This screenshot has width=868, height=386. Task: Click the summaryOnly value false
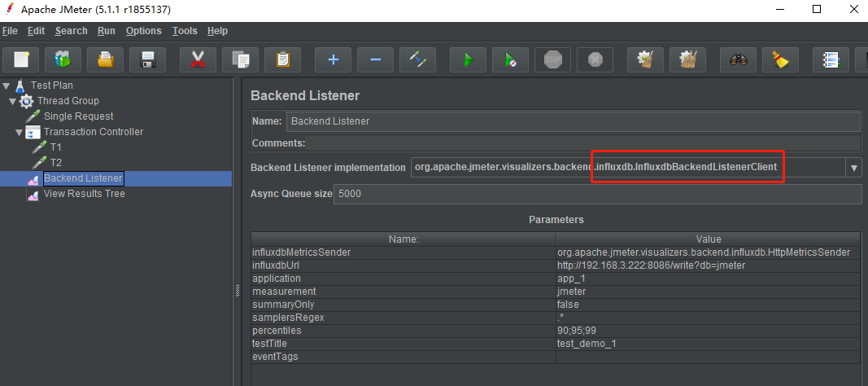click(709, 305)
